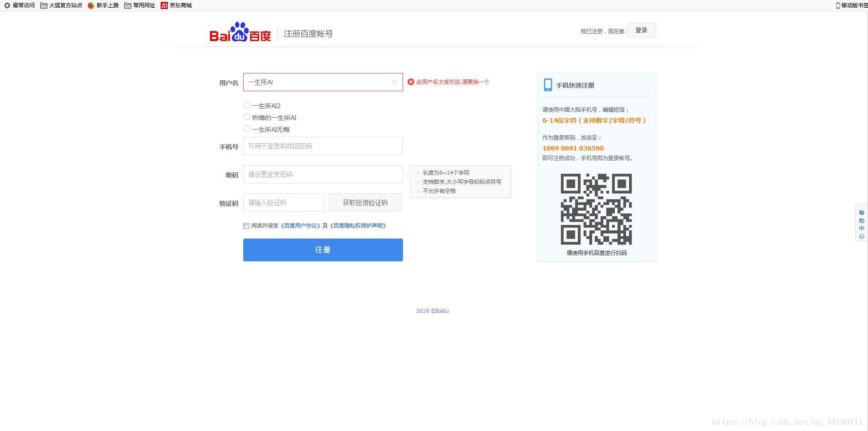
Task: Click the 登录 login button
Action: pyautogui.click(x=641, y=30)
